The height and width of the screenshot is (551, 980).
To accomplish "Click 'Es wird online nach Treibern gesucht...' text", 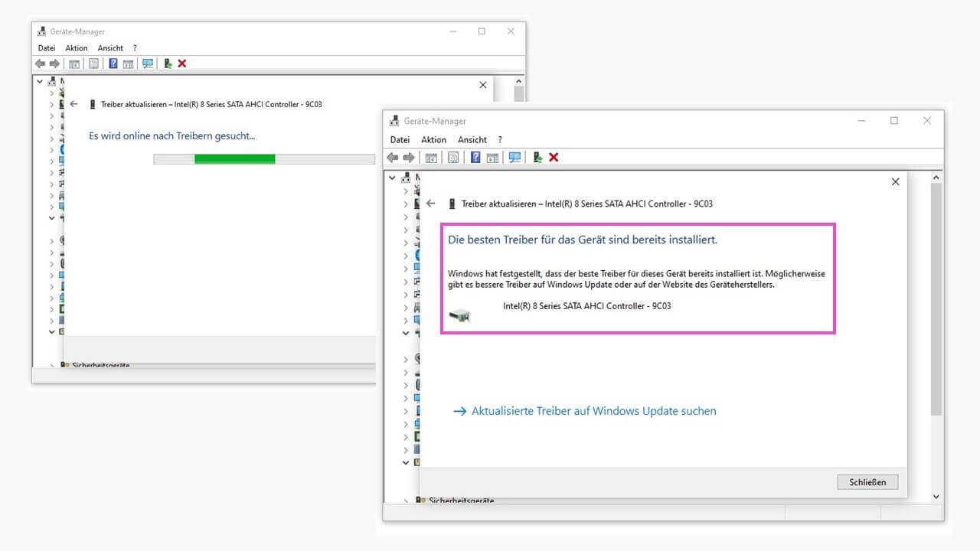I will pyautogui.click(x=171, y=136).
